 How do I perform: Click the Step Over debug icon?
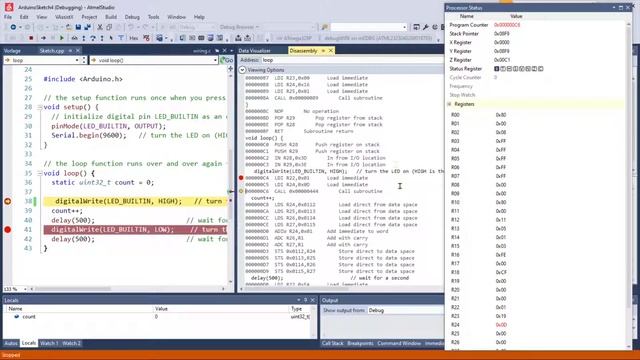[93, 38]
